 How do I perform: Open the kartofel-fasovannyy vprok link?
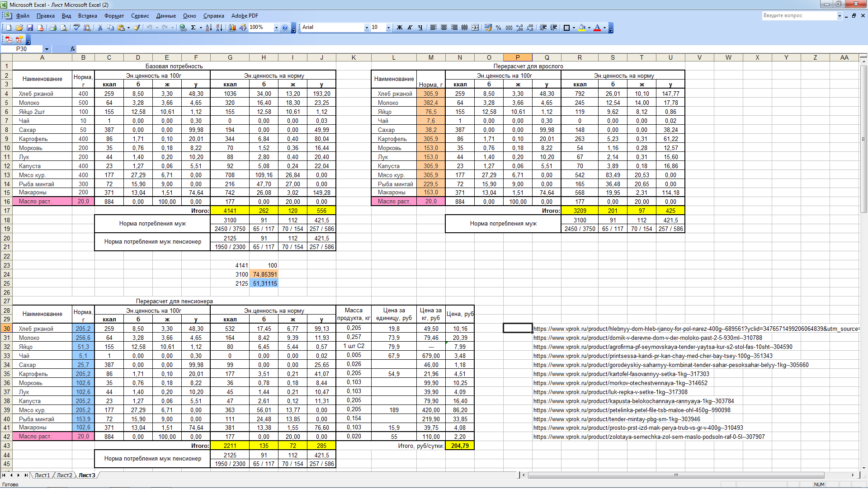coord(621,374)
